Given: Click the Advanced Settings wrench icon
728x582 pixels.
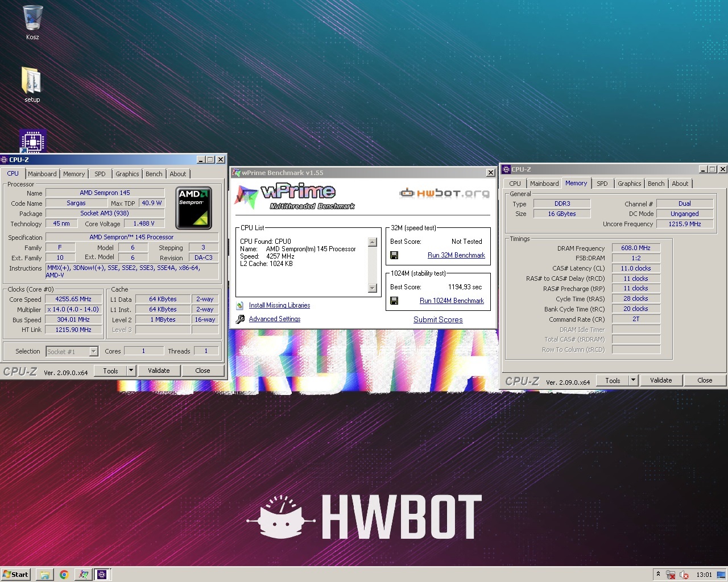Looking at the screenshot, I should coord(240,319).
